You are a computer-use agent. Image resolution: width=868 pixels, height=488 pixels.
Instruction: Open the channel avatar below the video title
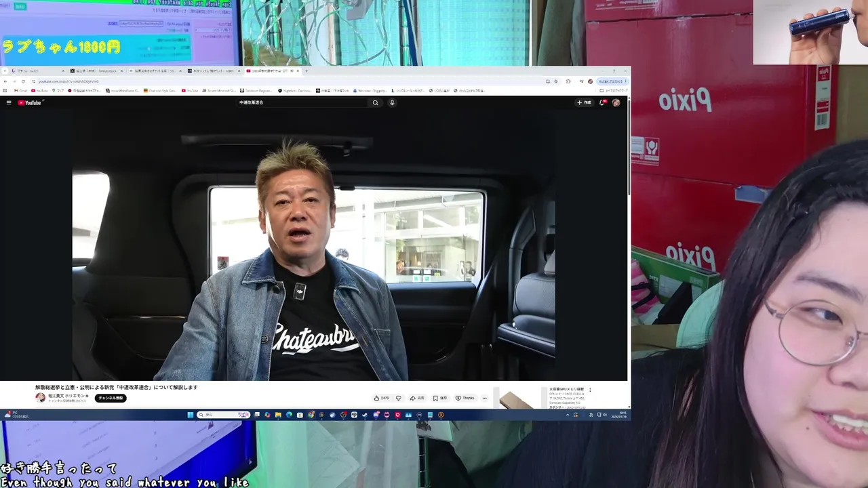click(41, 398)
